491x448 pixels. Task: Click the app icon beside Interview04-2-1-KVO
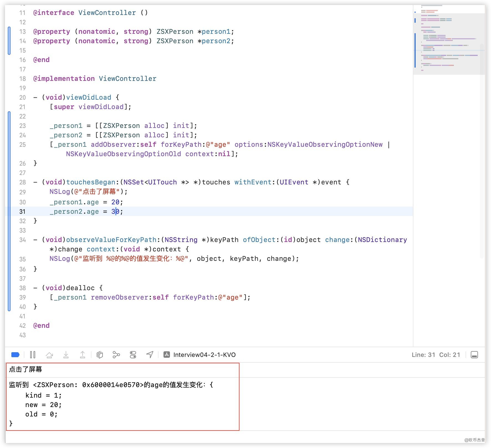[x=167, y=355]
